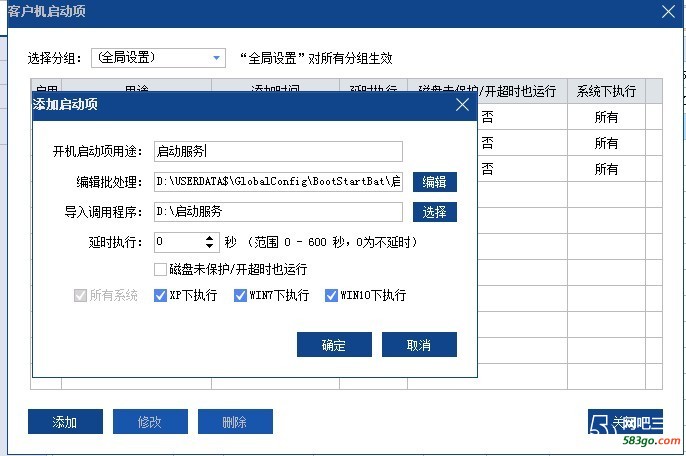Select 所有 cell in first row

(x=606, y=117)
